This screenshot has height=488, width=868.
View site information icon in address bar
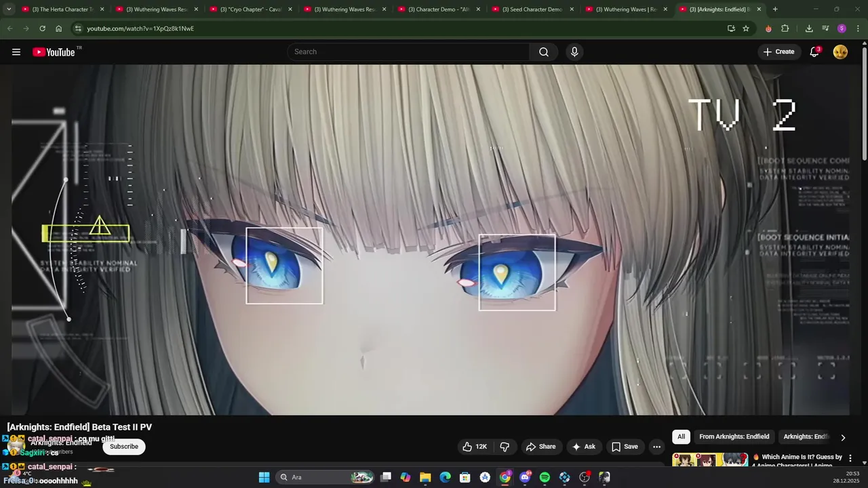click(x=78, y=28)
